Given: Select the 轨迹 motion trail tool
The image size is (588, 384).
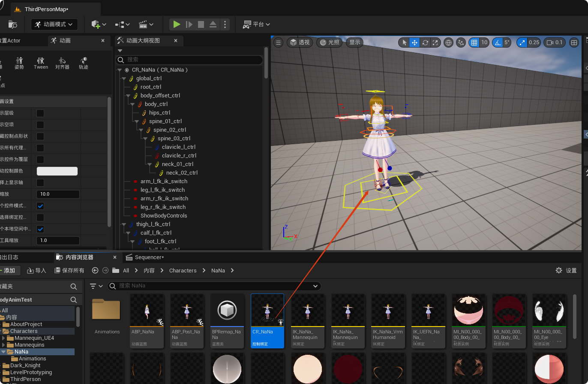Looking at the screenshot, I should click(x=84, y=63).
